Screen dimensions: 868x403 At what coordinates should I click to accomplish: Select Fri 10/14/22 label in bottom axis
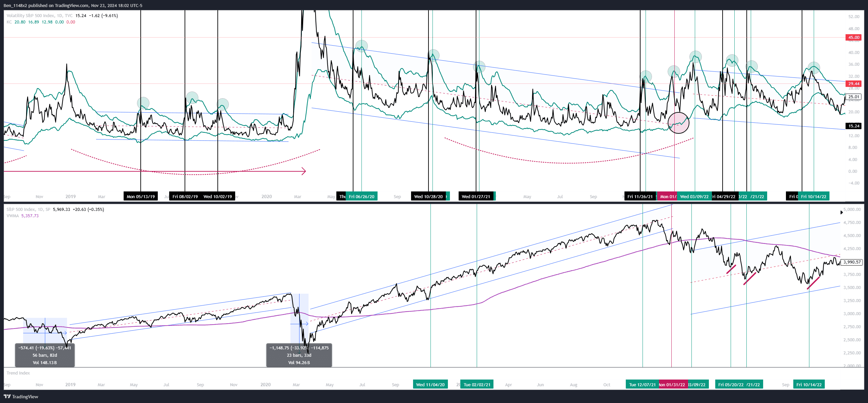point(809,385)
